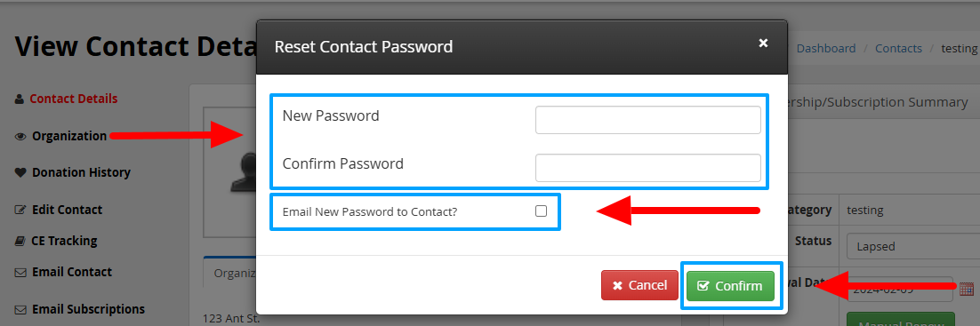Click the envelope icon beside Email Contact

click(x=20, y=273)
